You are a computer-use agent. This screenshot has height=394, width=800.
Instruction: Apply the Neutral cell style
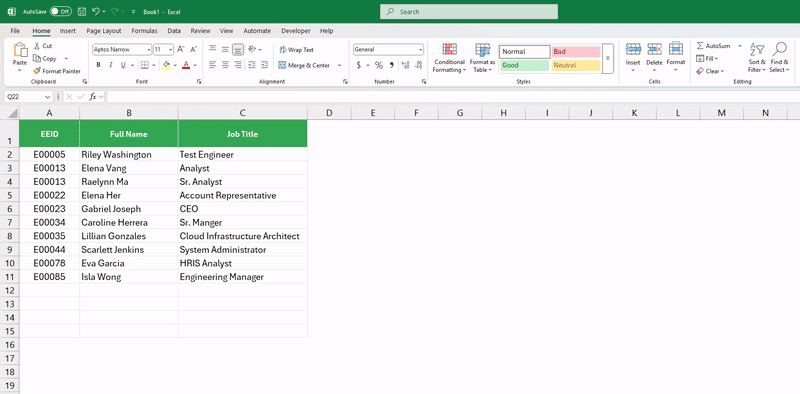[x=576, y=65]
